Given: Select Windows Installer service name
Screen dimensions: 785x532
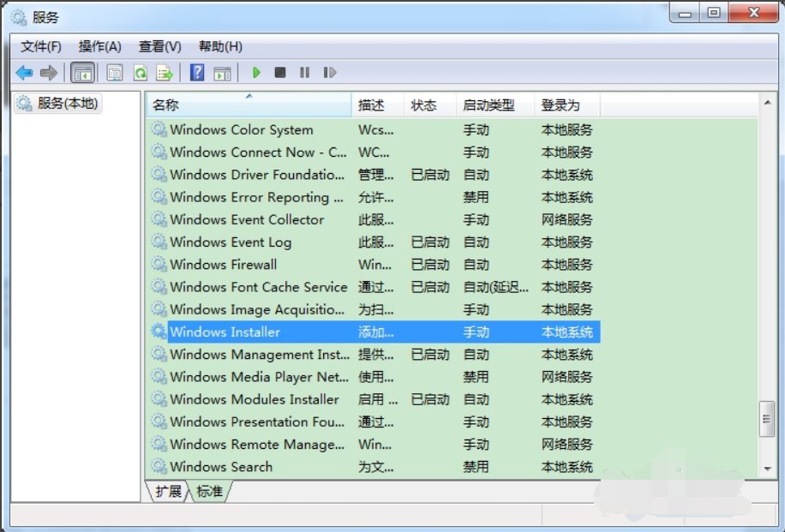Looking at the screenshot, I should [x=225, y=332].
